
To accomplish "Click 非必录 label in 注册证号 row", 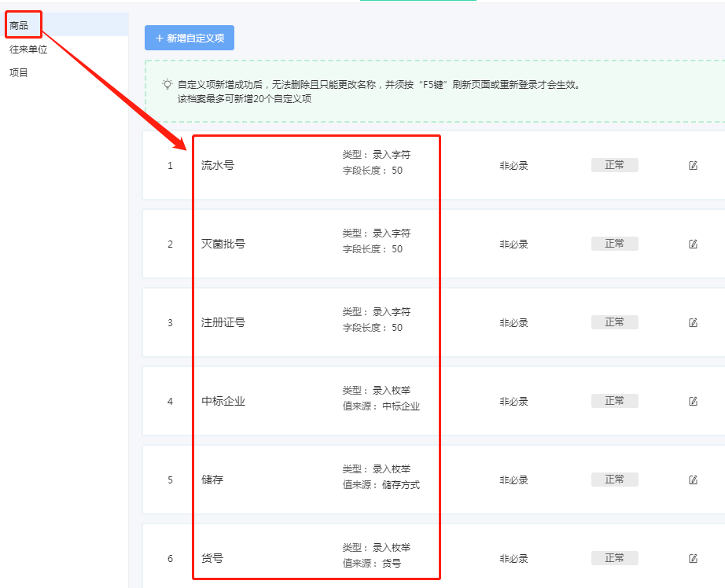I will point(513,322).
